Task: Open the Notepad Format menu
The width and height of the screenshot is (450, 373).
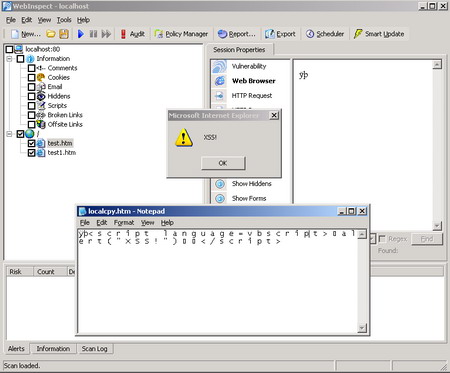Action: pos(124,222)
